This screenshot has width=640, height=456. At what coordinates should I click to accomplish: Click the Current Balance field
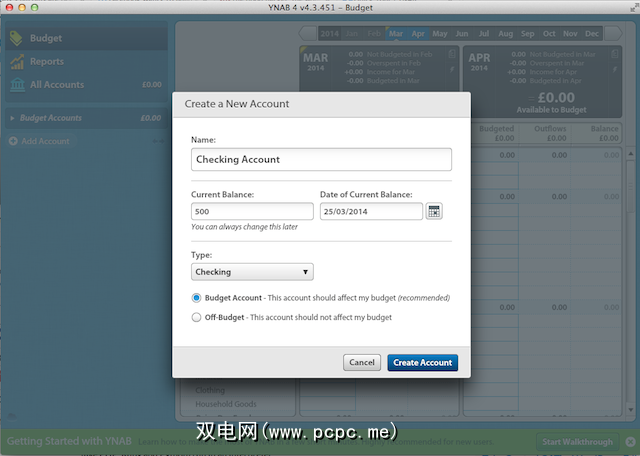click(252, 211)
